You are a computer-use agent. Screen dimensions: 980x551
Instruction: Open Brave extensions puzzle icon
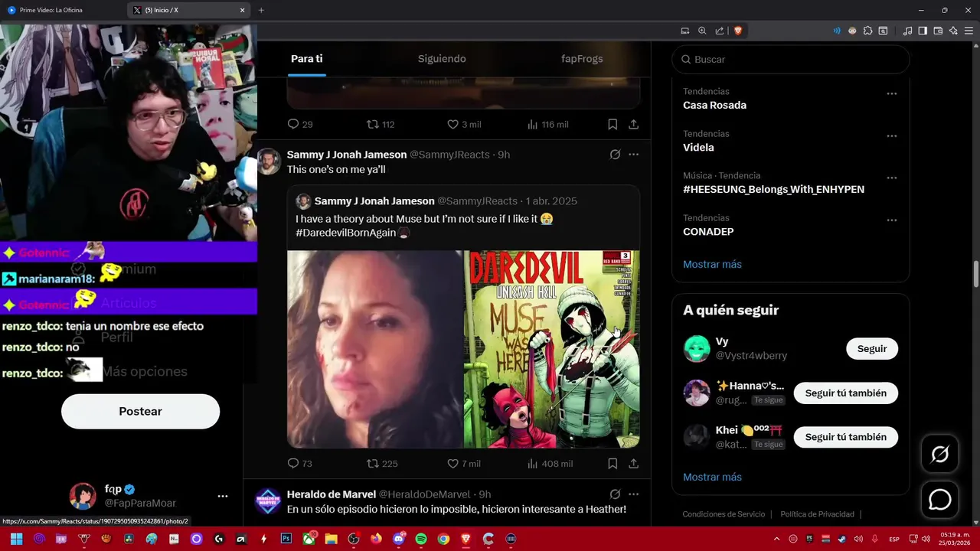867,31
